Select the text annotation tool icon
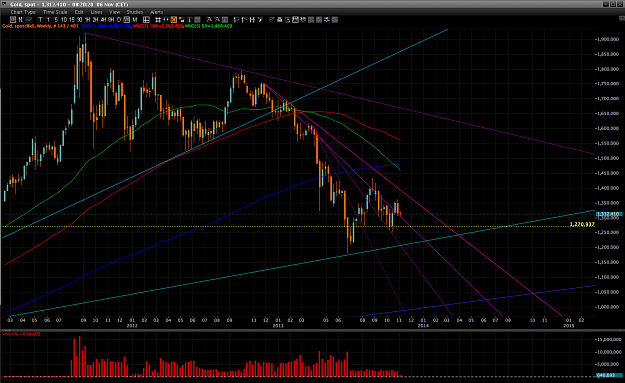The width and height of the screenshot is (625, 383). click(189, 20)
